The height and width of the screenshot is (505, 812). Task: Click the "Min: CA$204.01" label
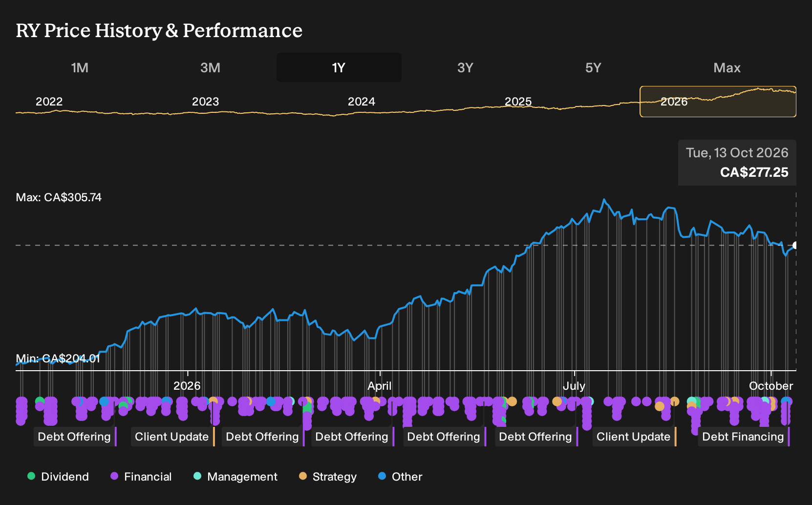point(58,358)
